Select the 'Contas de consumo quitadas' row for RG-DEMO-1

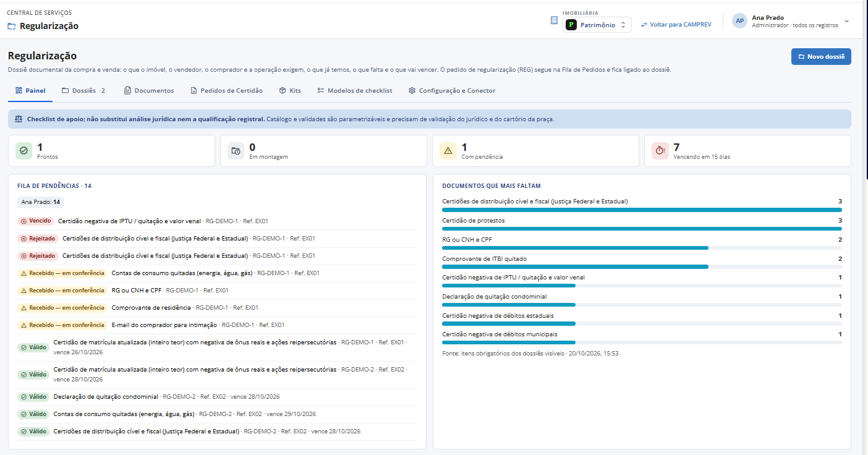[217, 273]
